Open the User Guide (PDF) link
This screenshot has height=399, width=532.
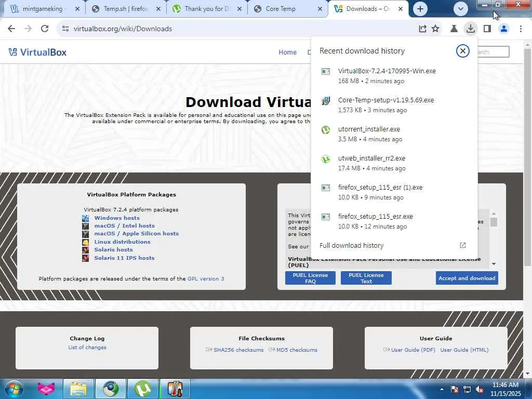(x=413, y=350)
